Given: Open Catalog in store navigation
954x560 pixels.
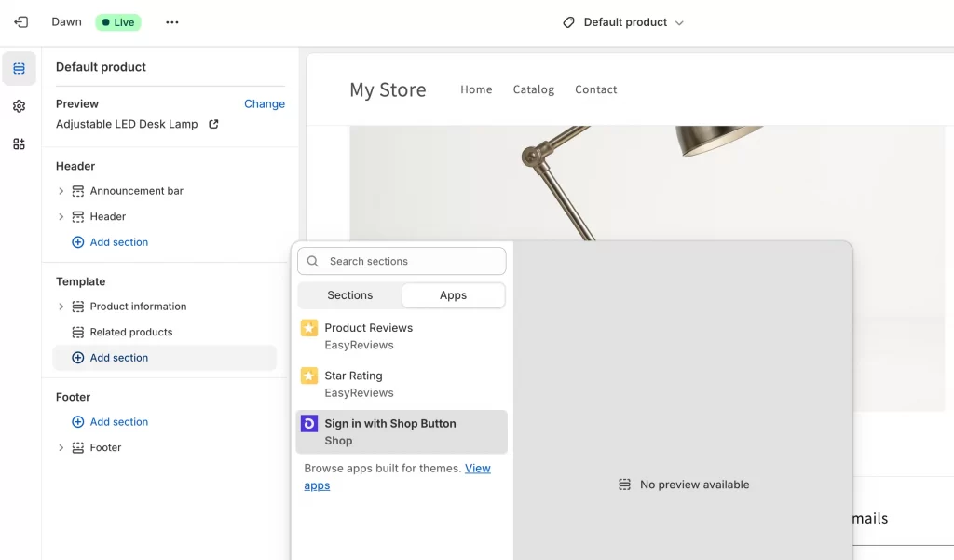Looking at the screenshot, I should click(534, 89).
